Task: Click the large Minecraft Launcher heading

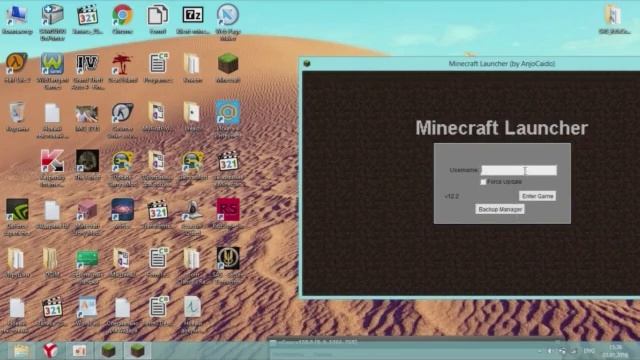Action: click(x=502, y=128)
